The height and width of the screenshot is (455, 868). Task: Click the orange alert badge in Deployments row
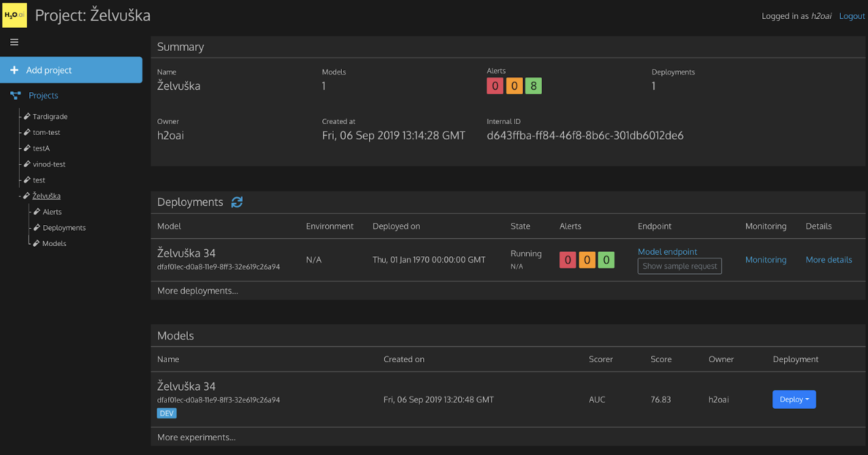pyautogui.click(x=587, y=260)
